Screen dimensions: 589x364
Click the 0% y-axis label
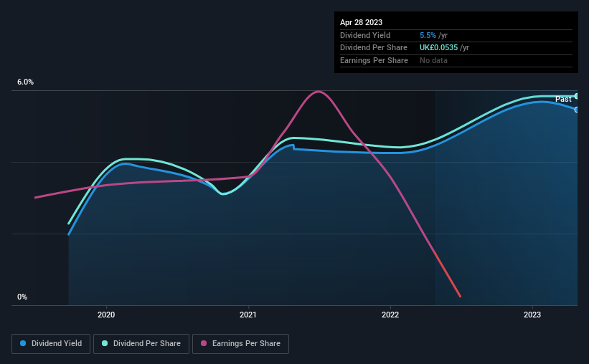22,297
